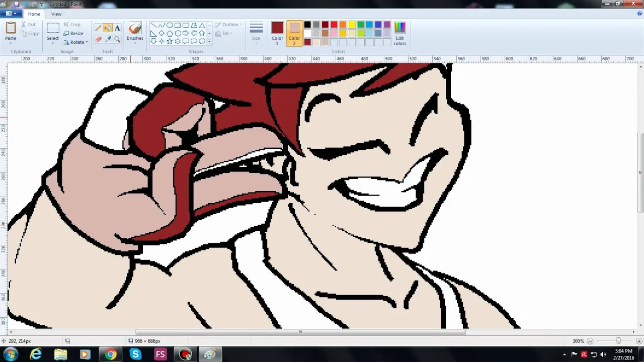Choose the Pentagon shape
Screen dimensions: 644x362
[x=170, y=33]
